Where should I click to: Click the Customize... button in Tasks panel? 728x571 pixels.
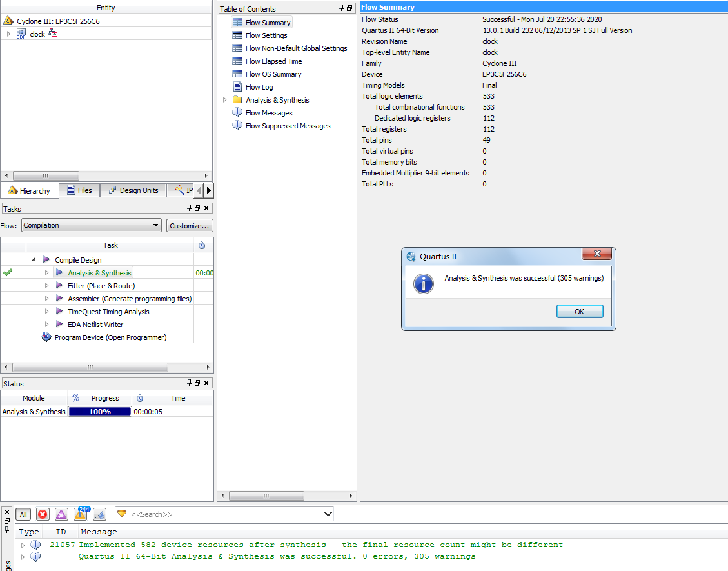[190, 226]
